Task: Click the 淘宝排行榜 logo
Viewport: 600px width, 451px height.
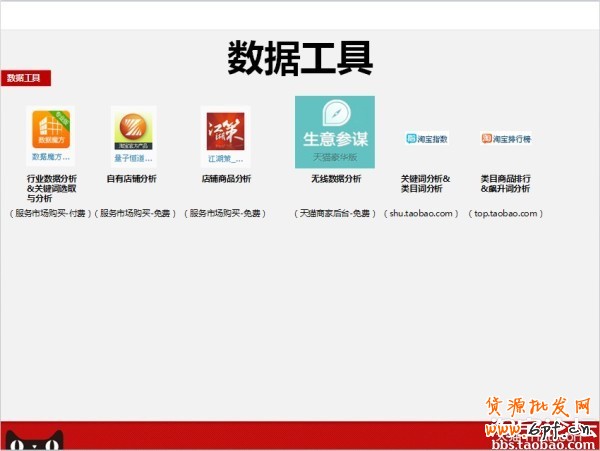Action: click(x=506, y=139)
